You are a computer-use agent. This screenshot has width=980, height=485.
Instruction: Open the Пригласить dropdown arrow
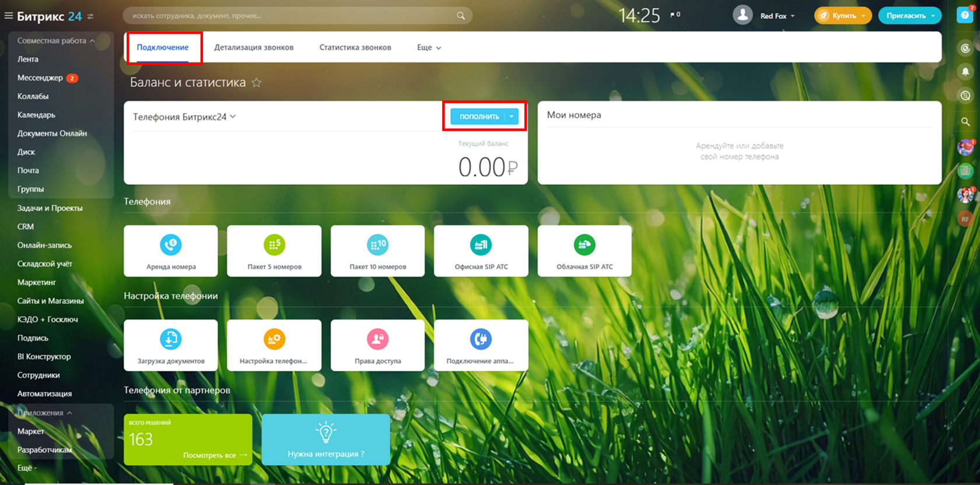point(933,16)
